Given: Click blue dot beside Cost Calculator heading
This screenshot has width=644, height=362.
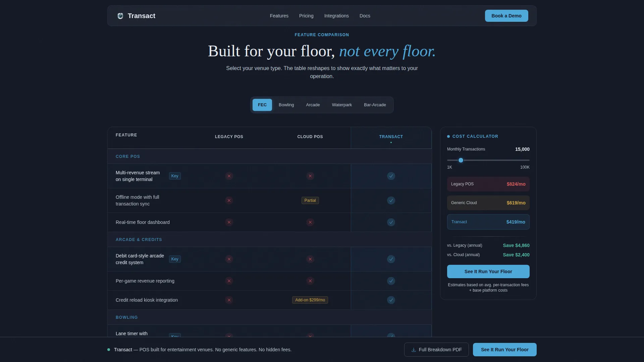Looking at the screenshot, I should pos(448,136).
